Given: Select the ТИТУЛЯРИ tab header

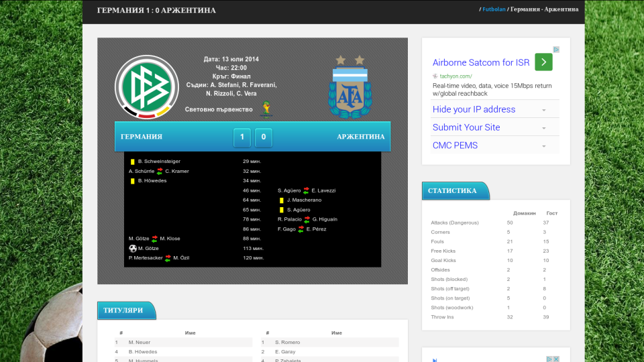Looking at the screenshot, I should pyautogui.click(x=126, y=310).
